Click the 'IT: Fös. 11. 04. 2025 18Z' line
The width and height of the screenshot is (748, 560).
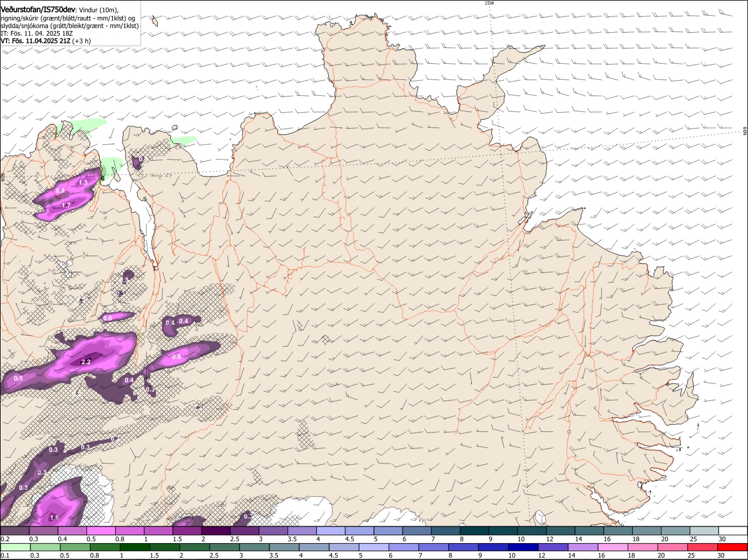[x=37, y=33]
